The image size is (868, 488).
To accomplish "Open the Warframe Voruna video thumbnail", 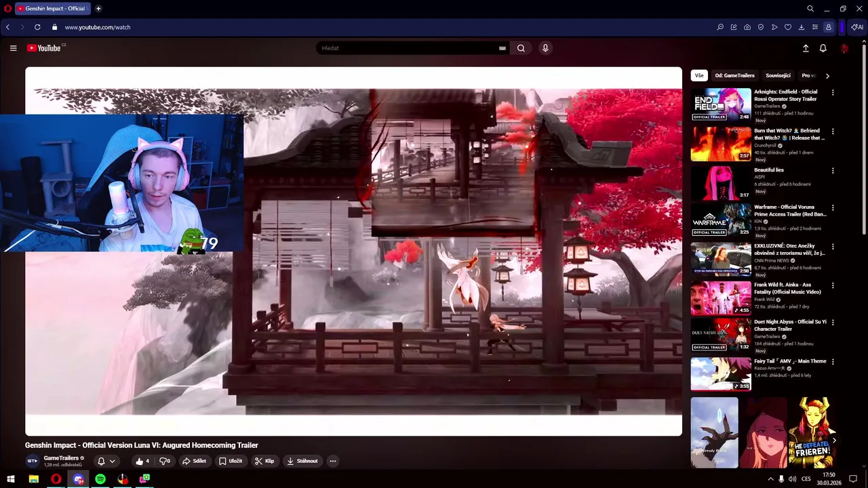I will [721, 220].
